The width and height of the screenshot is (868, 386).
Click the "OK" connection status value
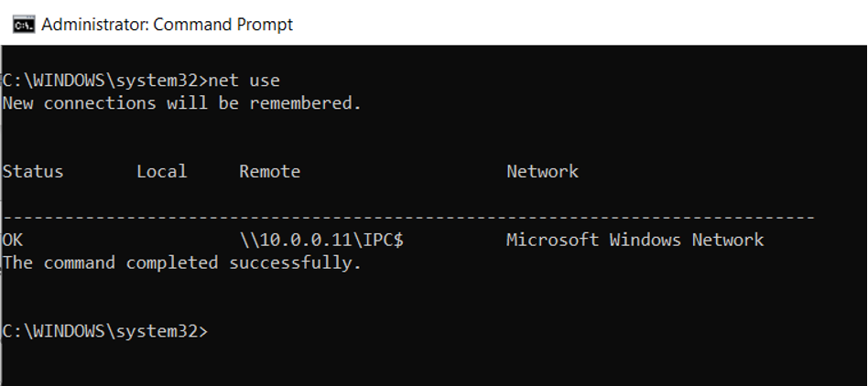[13, 240]
